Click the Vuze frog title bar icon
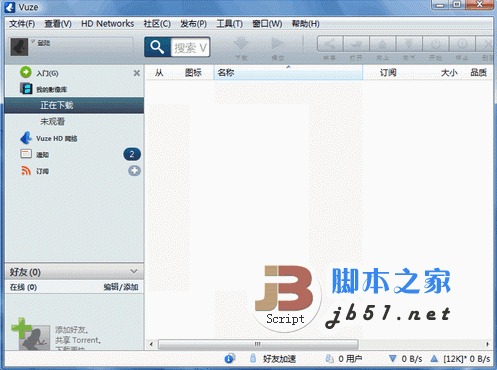The image size is (497, 370). click(10, 7)
